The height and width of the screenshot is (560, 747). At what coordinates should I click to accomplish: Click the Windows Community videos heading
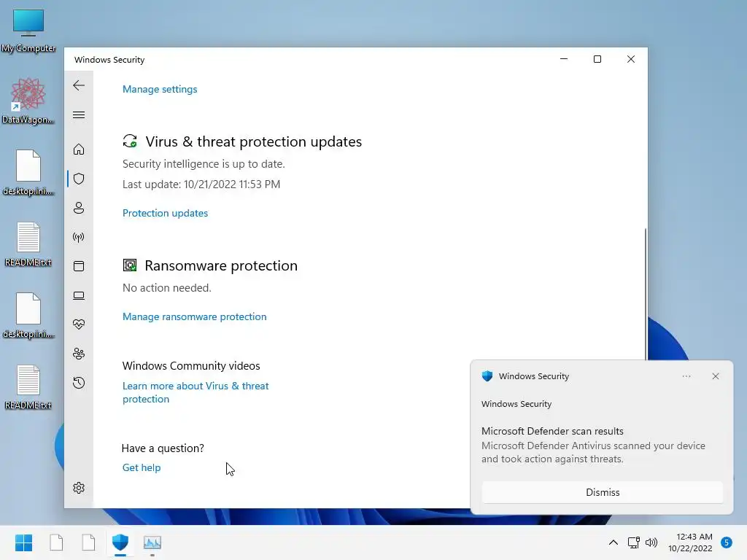[x=191, y=366]
